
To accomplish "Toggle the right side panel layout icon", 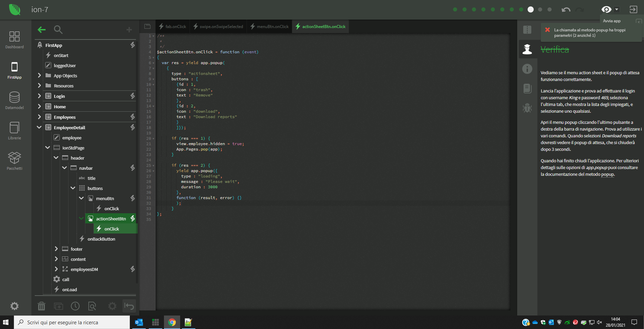I will 527,30.
